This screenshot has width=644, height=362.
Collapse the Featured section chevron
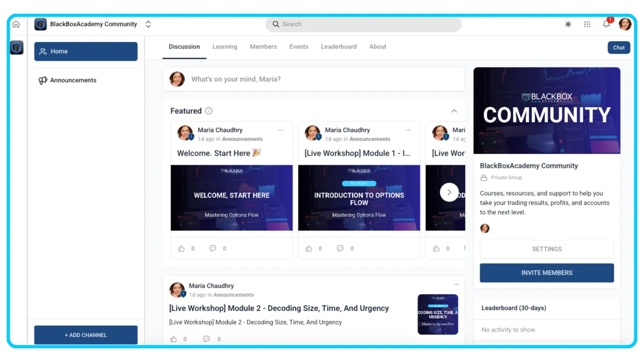pyautogui.click(x=454, y=111)
